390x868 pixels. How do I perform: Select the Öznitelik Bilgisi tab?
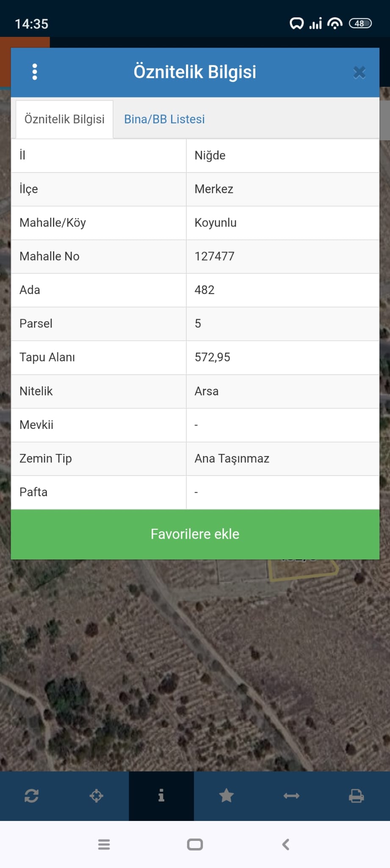pos(64,119)
